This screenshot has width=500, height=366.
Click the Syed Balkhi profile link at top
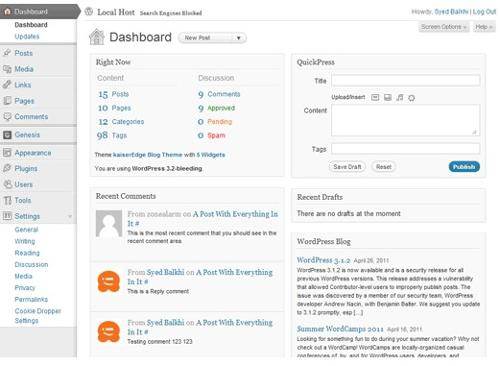[x=451, y=12]
